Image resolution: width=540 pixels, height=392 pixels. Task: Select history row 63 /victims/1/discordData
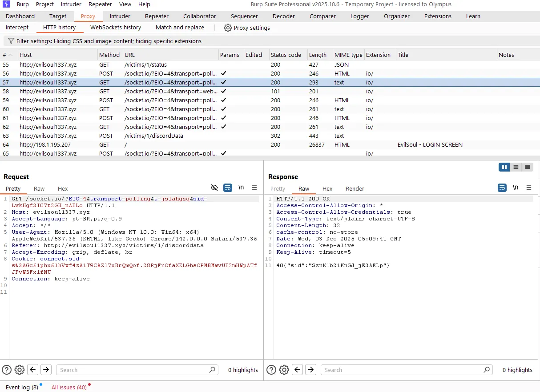click(x=270, y=136)
